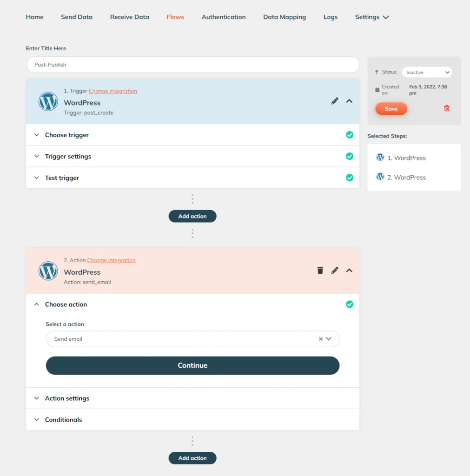Click the orange Save button
The width and height of the screenshot is (470, 476).
tap(391, 109)
